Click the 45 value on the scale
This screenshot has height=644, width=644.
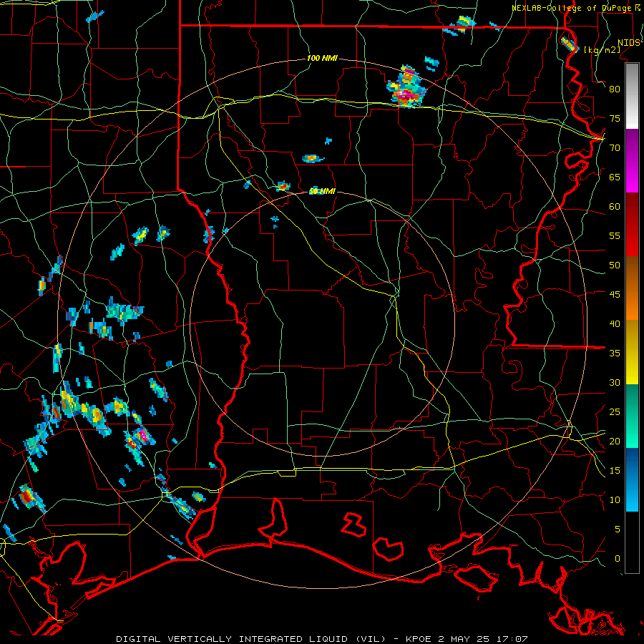pos(615,295)
